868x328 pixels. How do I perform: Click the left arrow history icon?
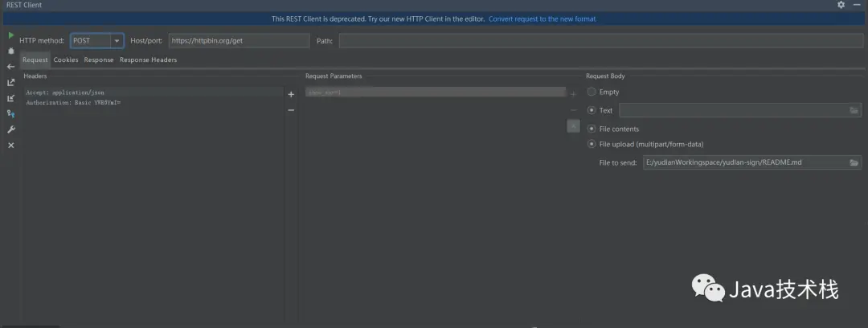point(11,67)
